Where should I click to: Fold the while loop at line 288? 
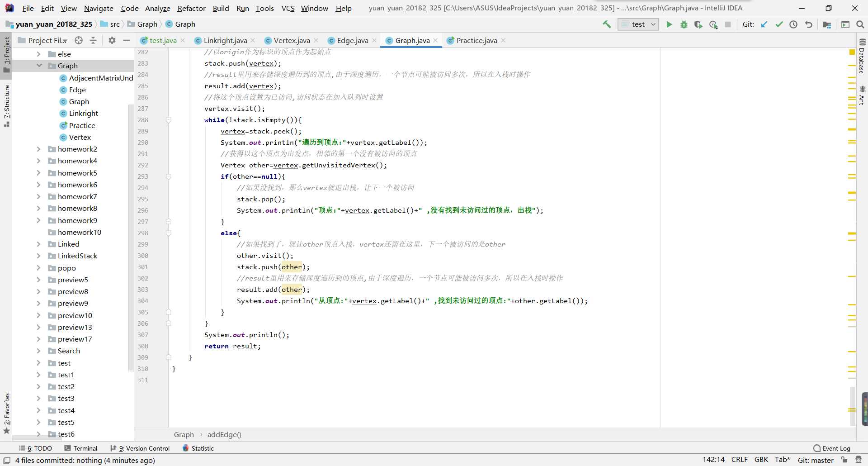pos(169,120)
